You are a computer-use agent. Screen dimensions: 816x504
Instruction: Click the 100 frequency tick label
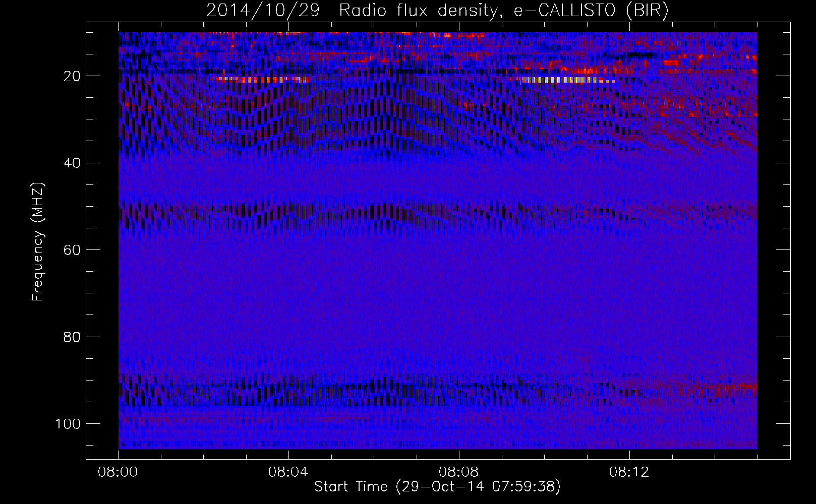[x=68, y=423]
